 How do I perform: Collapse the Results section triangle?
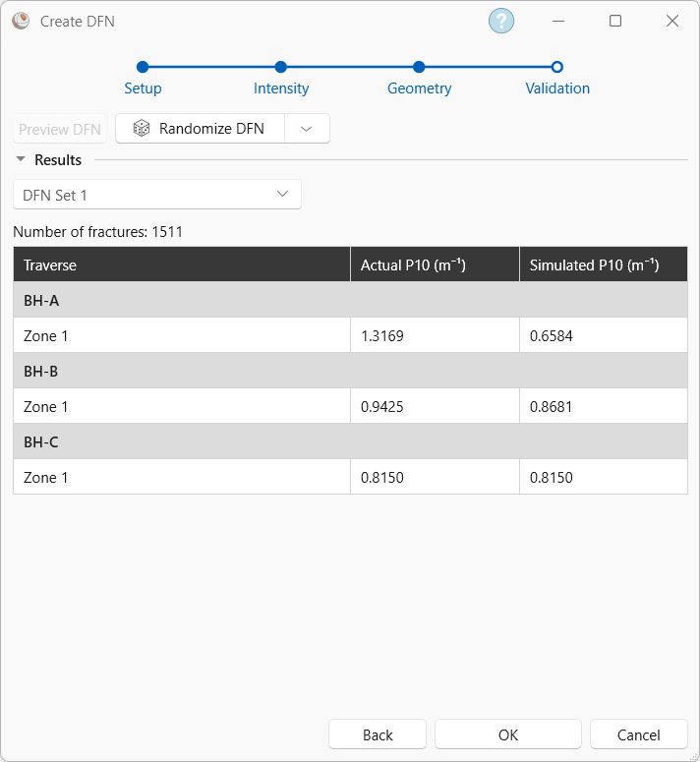(x=21, y=159)
